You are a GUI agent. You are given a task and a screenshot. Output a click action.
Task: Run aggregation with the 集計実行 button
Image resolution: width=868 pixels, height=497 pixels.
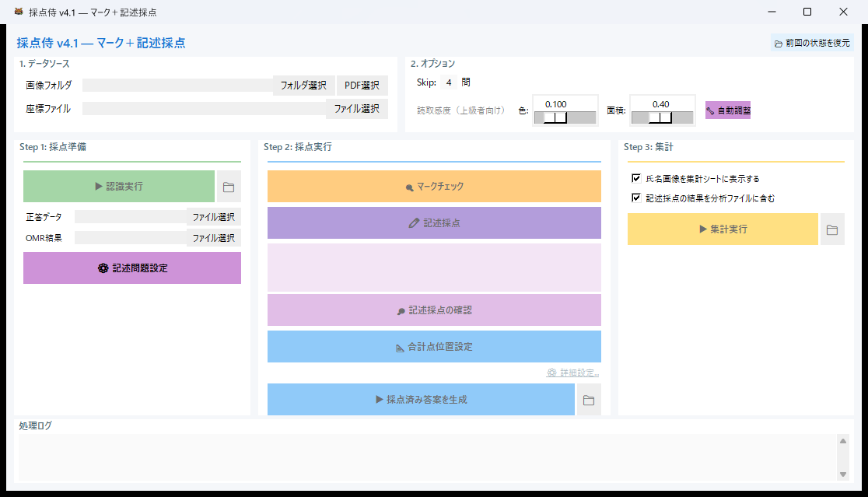(722, 229)
